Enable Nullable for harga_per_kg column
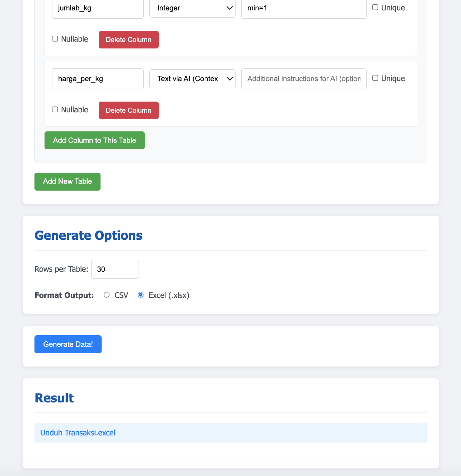461x476 pixels. click(x=55, y=109)
